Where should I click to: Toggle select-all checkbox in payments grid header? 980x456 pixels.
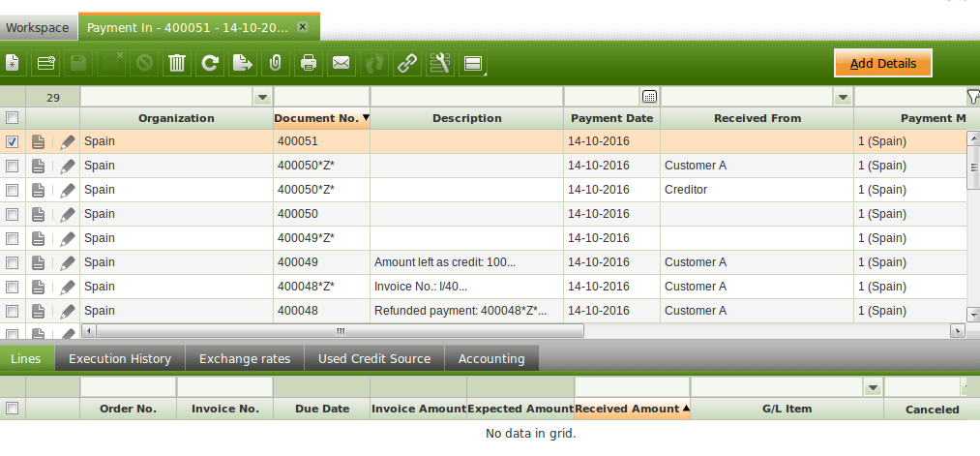coord(12,118)
